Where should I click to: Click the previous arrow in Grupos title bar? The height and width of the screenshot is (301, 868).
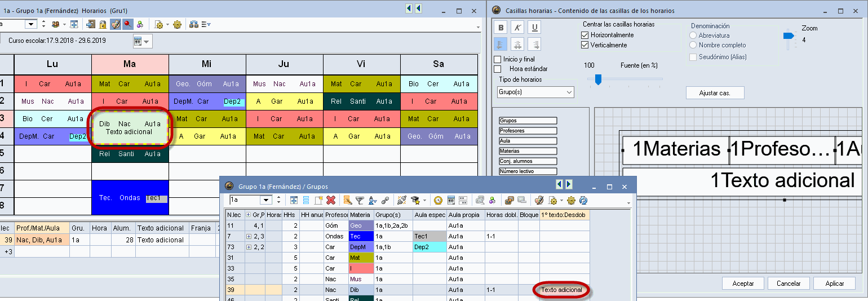click(560, 184)
